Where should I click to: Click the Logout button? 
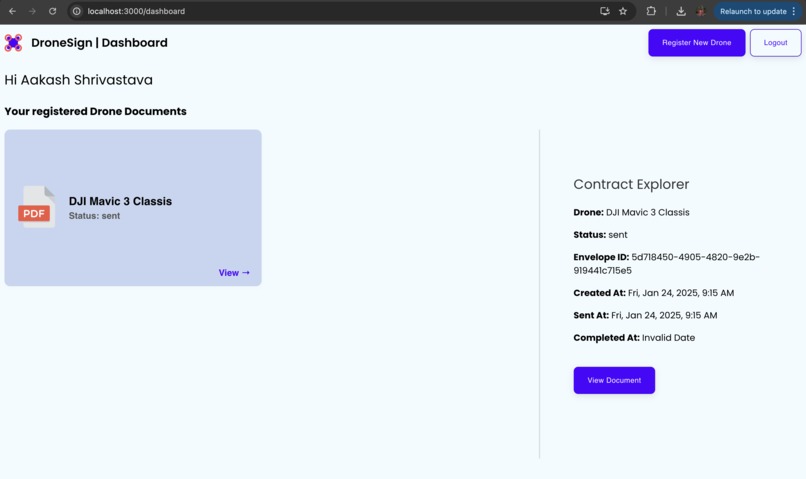pos(775,43)
